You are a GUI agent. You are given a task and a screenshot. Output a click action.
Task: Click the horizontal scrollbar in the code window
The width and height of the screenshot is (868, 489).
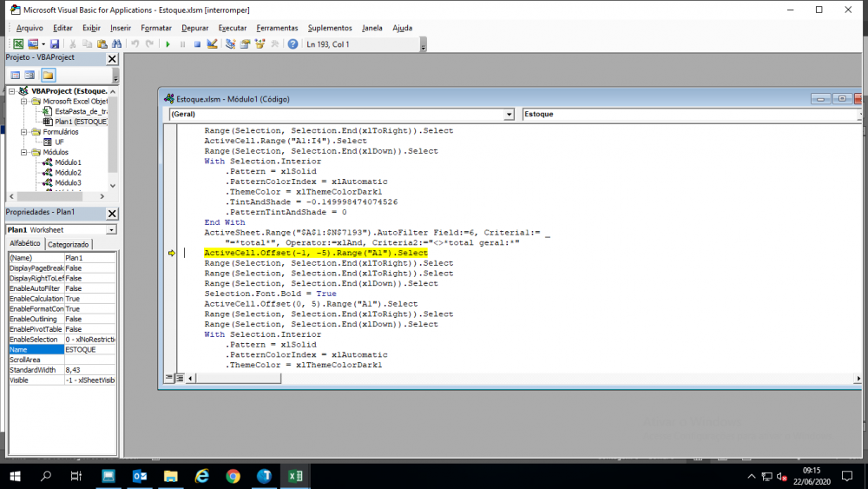(521, 378)
